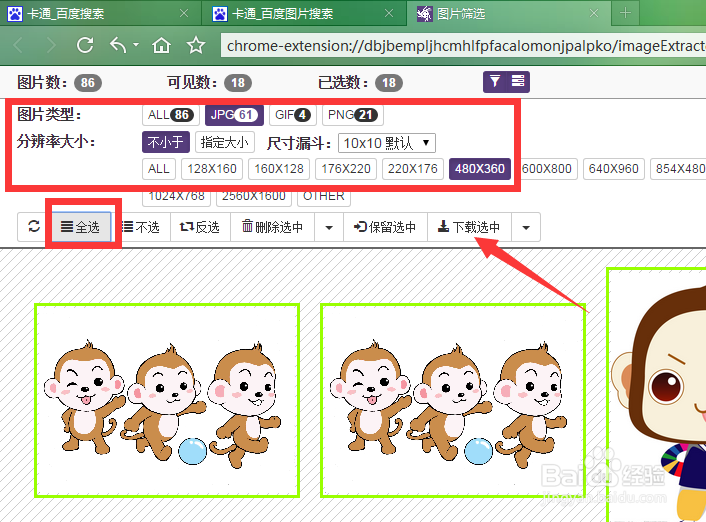The height and width of the screenshot is (522, 706).
Task: Switch to 卡通_百度图片搜索 tab
Action: click(303, 14)
